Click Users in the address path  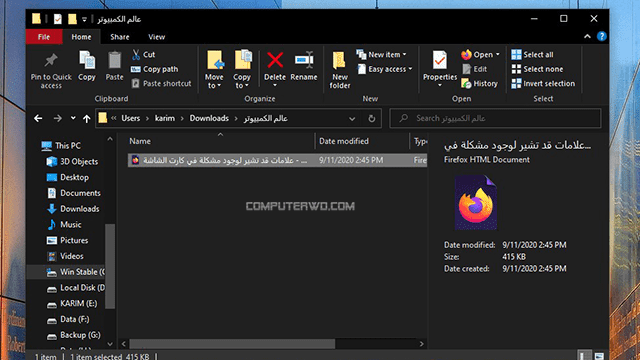[x=131, y=118]
